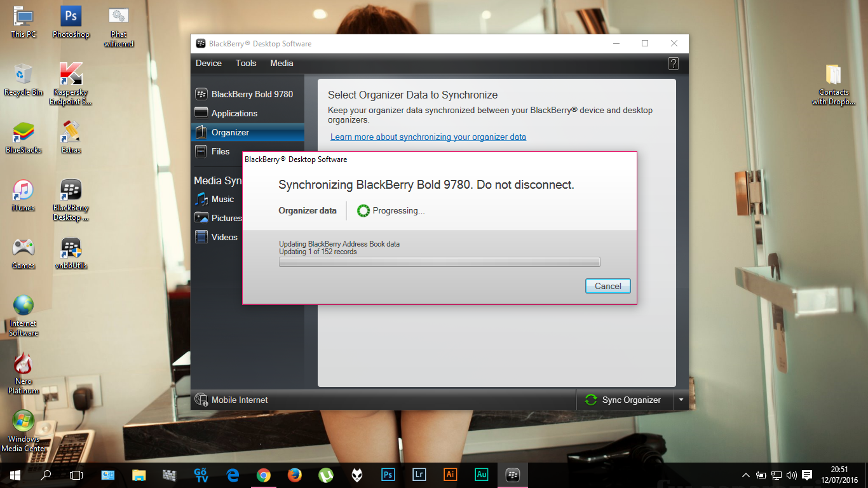Open the Tools menu

(x=246, y=64)
